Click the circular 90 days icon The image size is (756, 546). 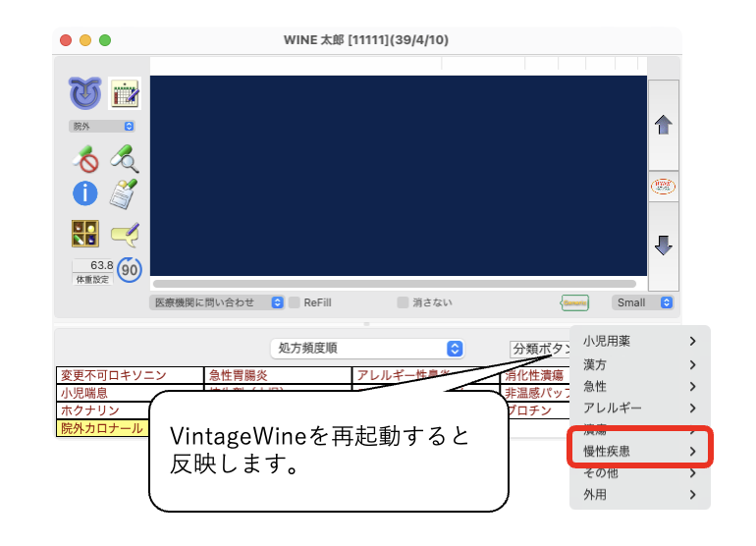click(130, 270)
